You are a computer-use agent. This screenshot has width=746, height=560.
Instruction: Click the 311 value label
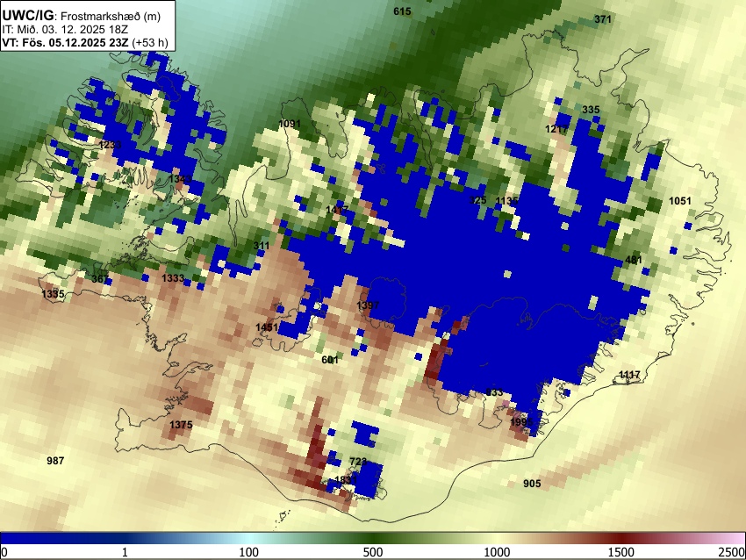coord(262,246)
